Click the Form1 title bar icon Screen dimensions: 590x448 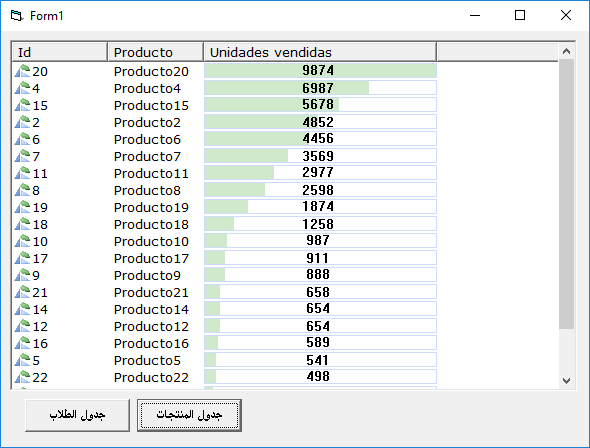[x=17, y=16]
